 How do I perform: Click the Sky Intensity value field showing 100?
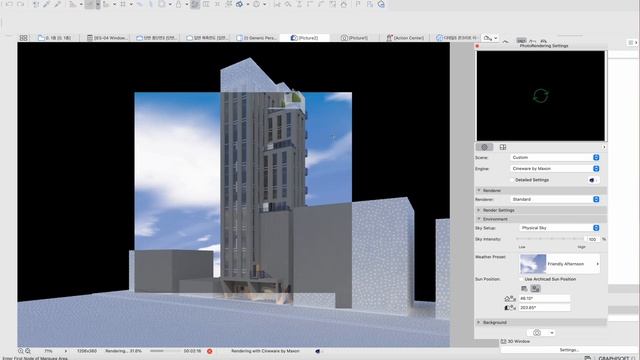(x=592, y=239)
